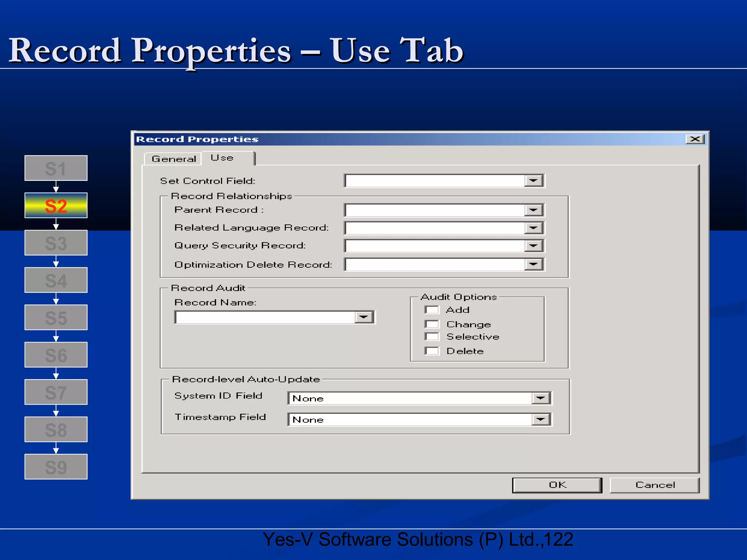
Task: Open the System ID Field dropdown
Action: point(541,398)
